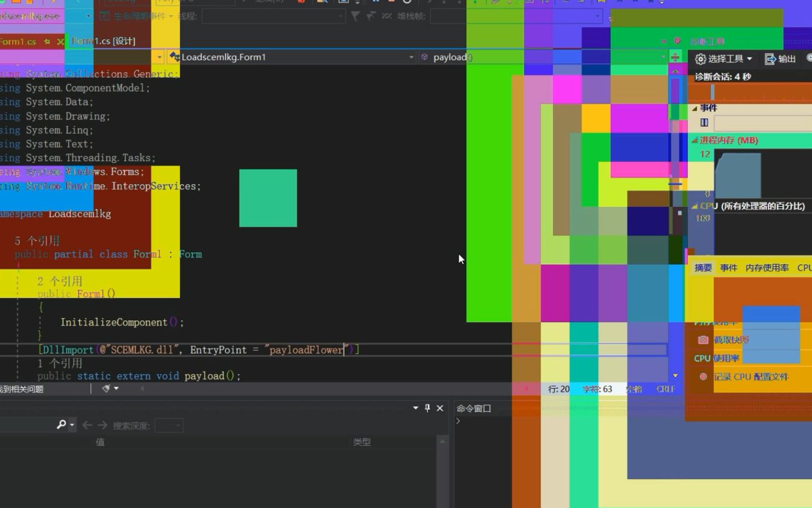Open the watch panel window options arrow
This screenshot has height=508, width=812.
[x=415, y=408]
